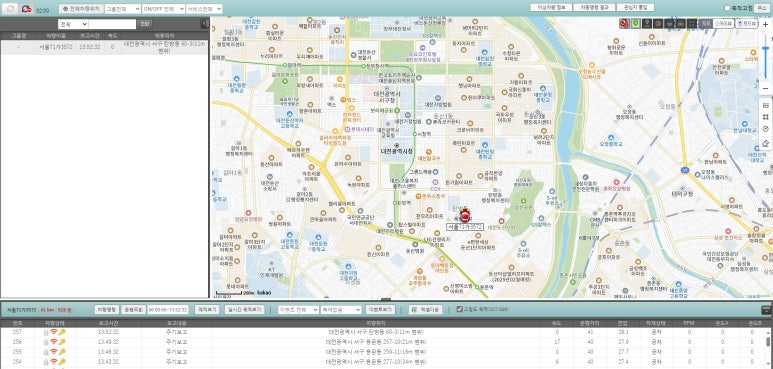The image size is (773, 369).
Task: Click the auto-refresh timer icon at top left
Action: pyautogui.click(x=27, y=9)
